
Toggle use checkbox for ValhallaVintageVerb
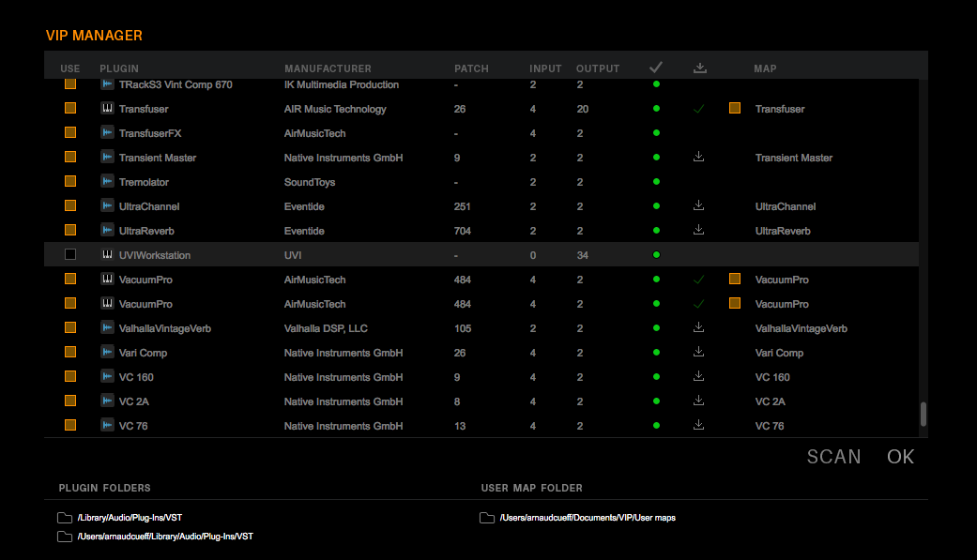pos(70,327)
